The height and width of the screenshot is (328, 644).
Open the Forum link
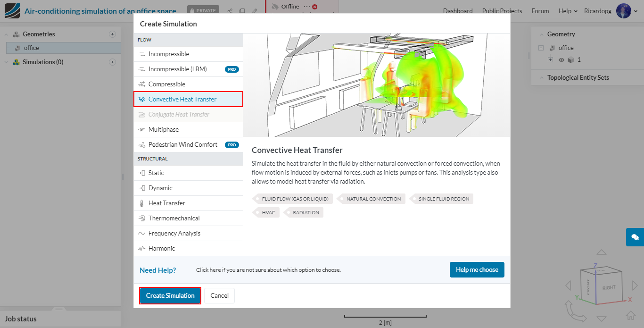tap(540, 11)
